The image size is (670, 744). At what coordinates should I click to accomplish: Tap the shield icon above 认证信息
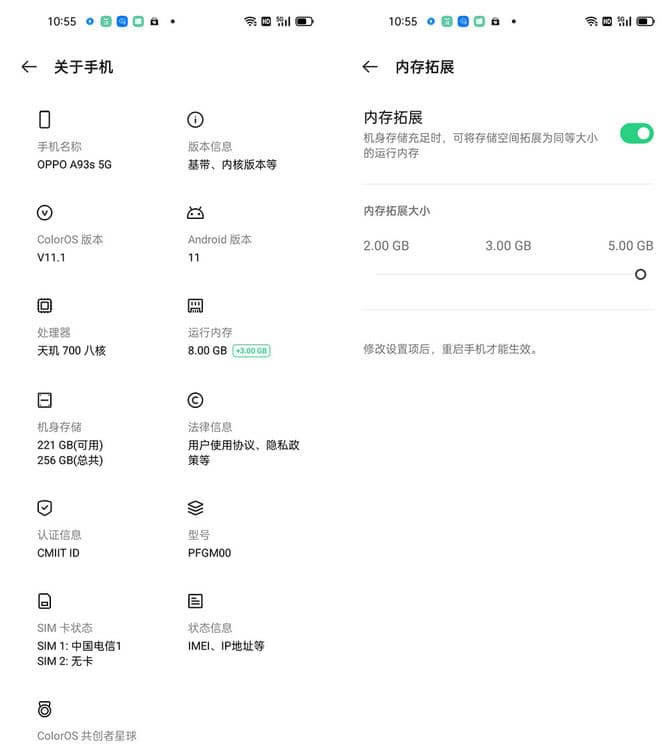pos(45,508)
